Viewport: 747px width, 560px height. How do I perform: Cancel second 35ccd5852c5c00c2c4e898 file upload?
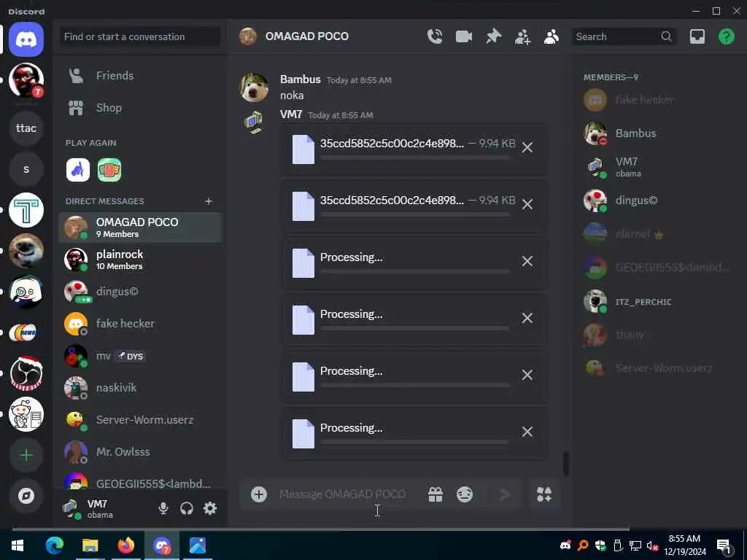(x=527, y=205)
